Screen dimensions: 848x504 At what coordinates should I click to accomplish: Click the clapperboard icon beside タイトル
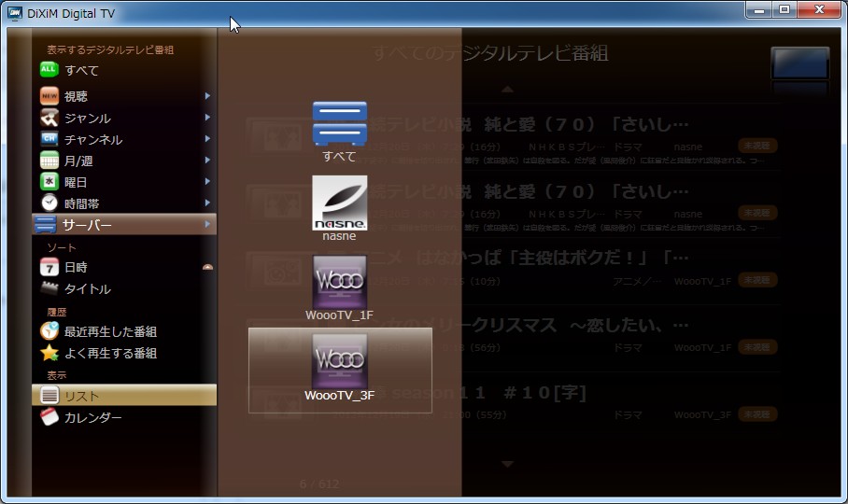49,287
